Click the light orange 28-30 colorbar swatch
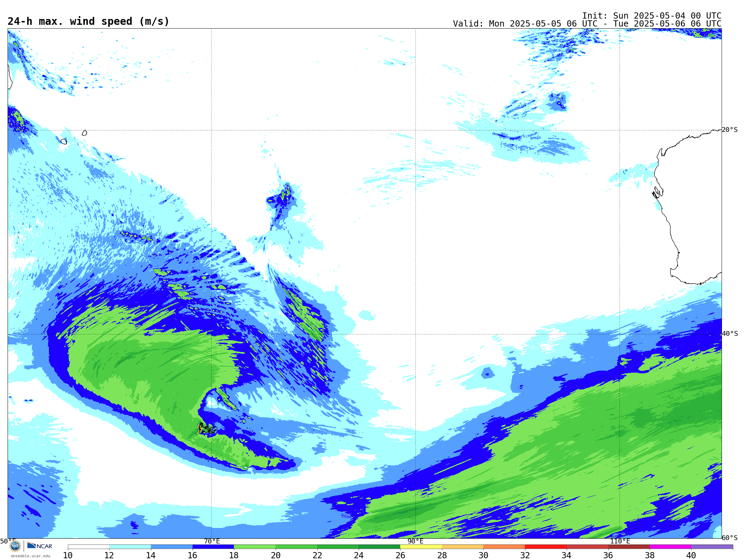 [463, 547]
